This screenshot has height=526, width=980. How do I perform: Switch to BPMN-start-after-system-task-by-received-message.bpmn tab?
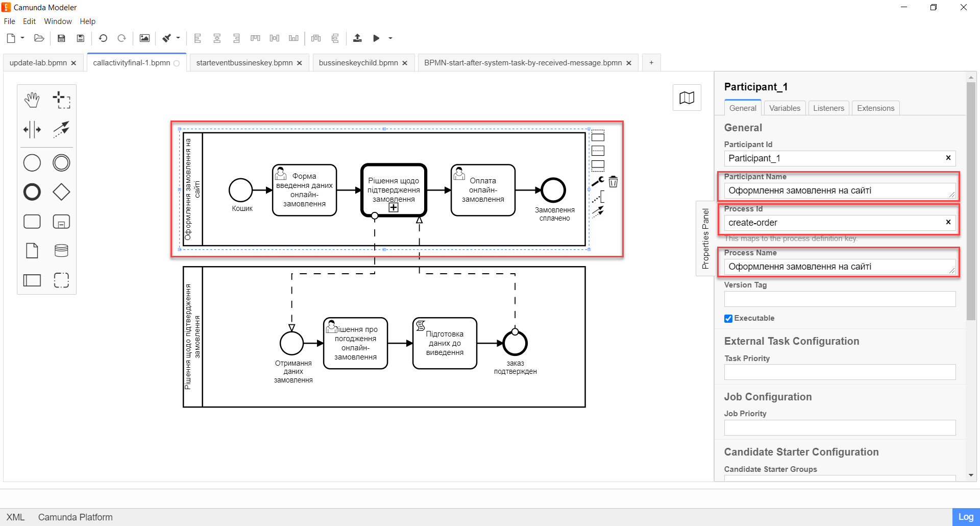(523, 63)
